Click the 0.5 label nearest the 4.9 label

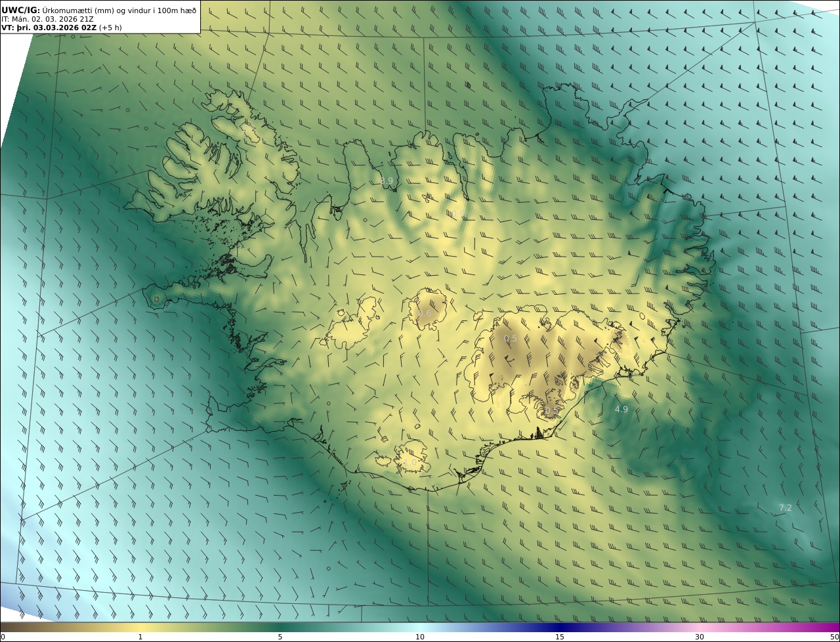(x=551, y=411)
